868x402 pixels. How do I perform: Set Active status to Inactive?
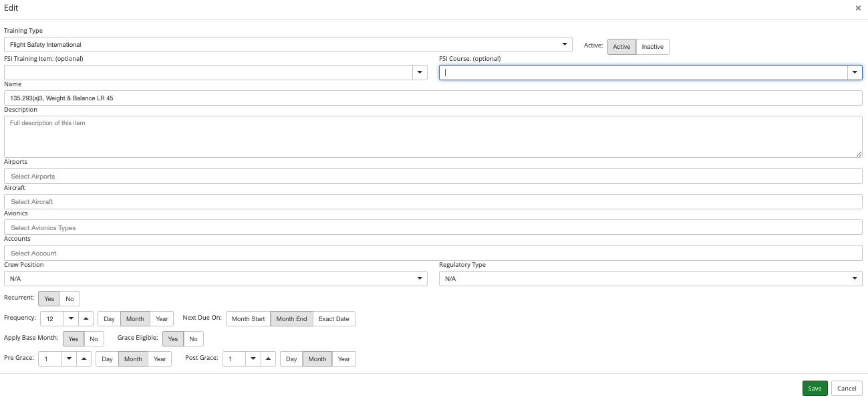652,47
